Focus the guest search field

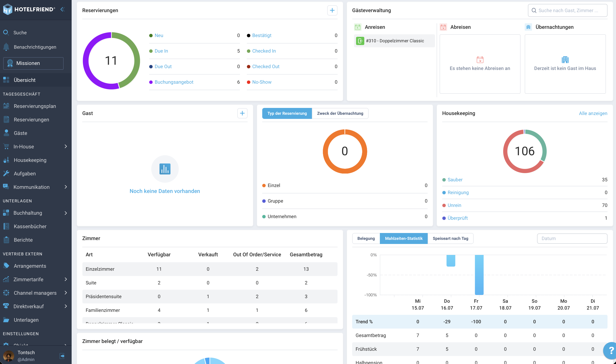pos(567,10)
